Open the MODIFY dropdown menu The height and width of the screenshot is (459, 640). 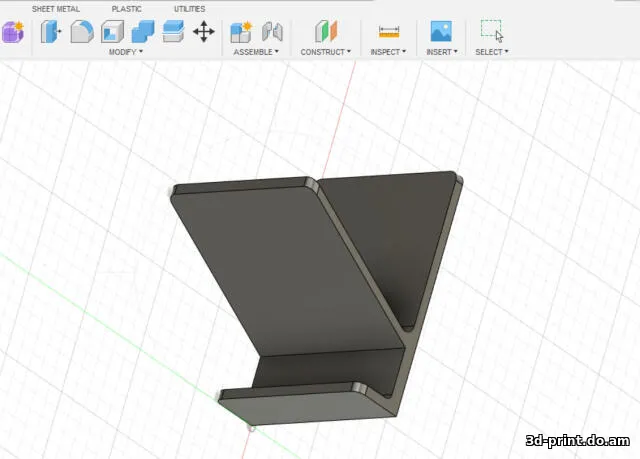[126, 52]
